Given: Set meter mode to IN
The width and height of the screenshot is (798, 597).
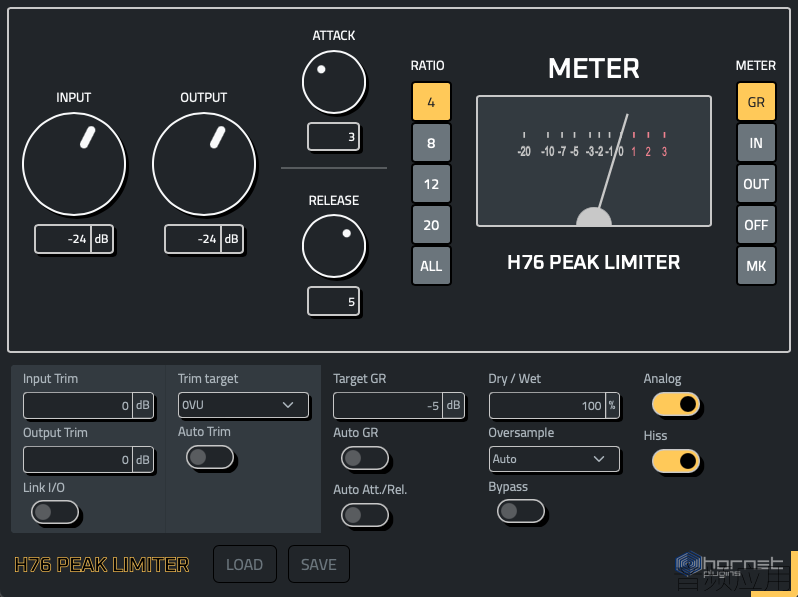Looking at the screenshot, I should point(756,143).
